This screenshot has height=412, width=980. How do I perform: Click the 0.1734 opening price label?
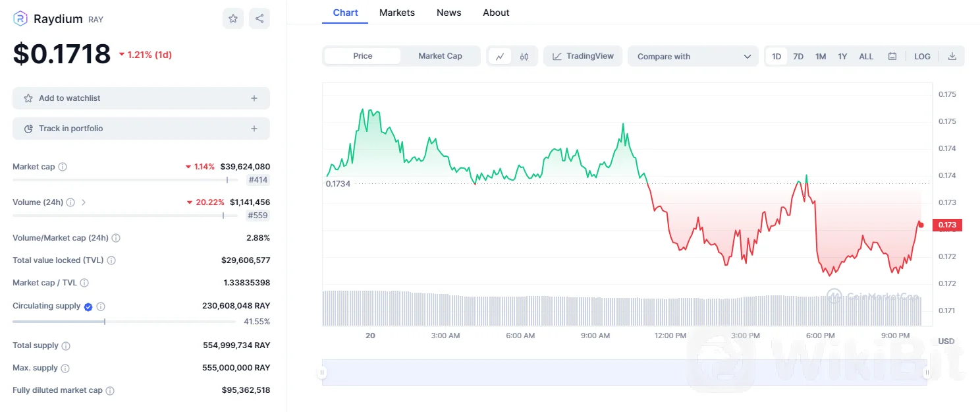(x=338, y=183)
